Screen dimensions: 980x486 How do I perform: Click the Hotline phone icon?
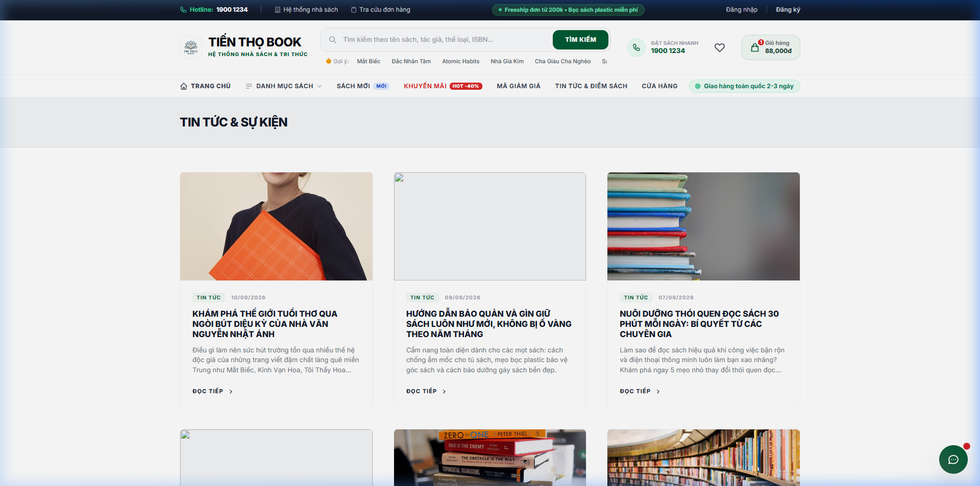183,10
